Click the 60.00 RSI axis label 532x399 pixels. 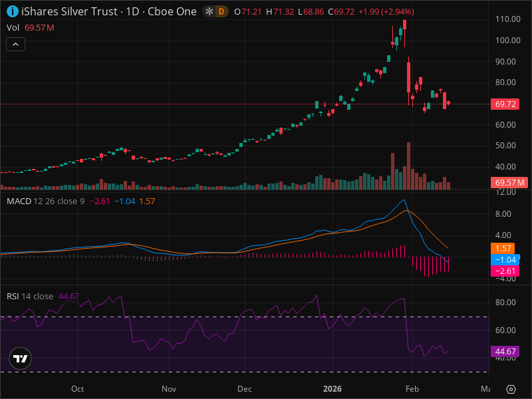(x=505, y=330)
